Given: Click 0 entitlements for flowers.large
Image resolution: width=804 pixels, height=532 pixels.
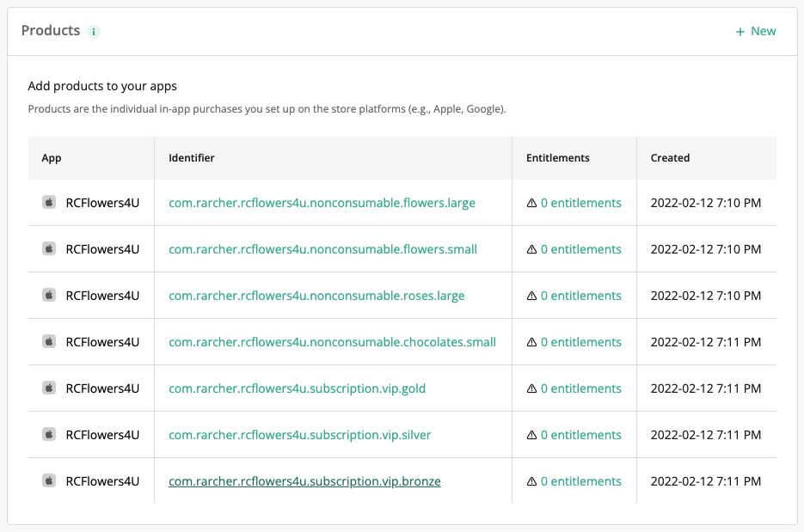Looking at the screenshot, I should [x=581, y=203].
